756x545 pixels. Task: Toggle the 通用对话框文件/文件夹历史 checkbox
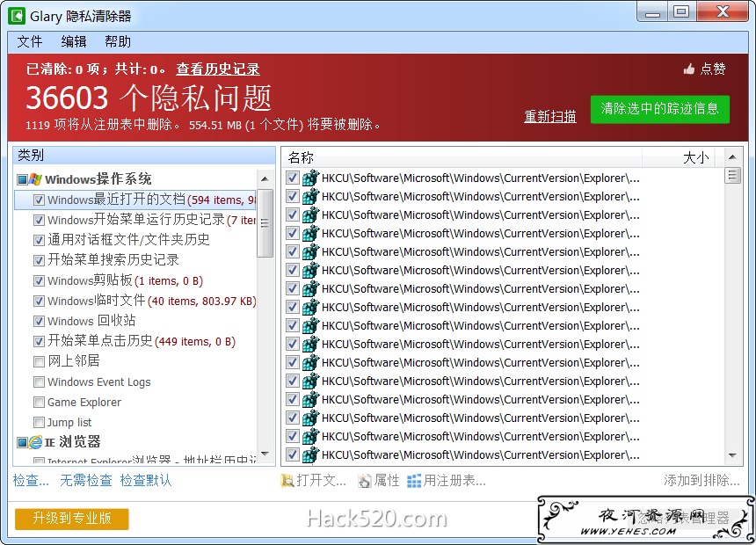[x=39, y=240]
